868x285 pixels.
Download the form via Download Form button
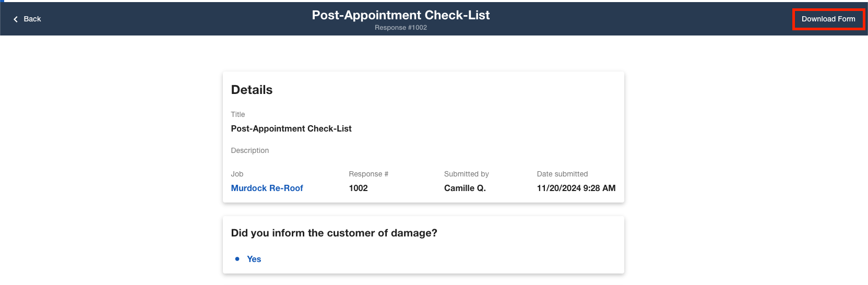point(828,19)
